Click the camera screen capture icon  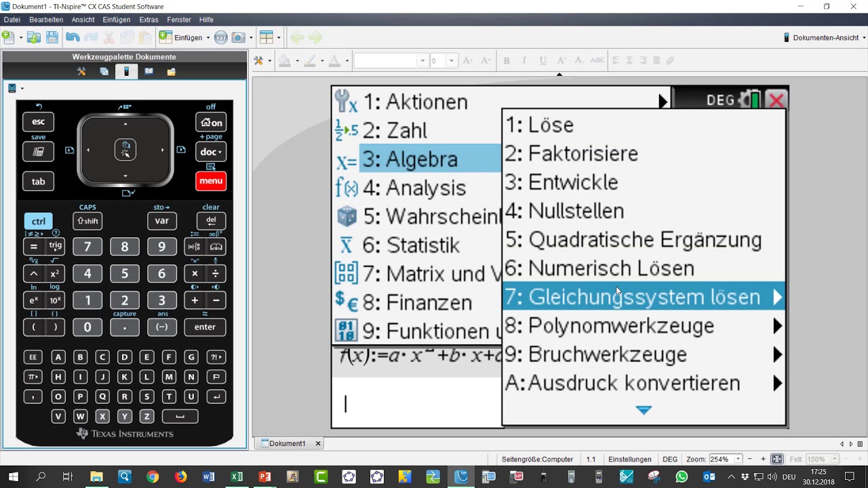(238, 38)
